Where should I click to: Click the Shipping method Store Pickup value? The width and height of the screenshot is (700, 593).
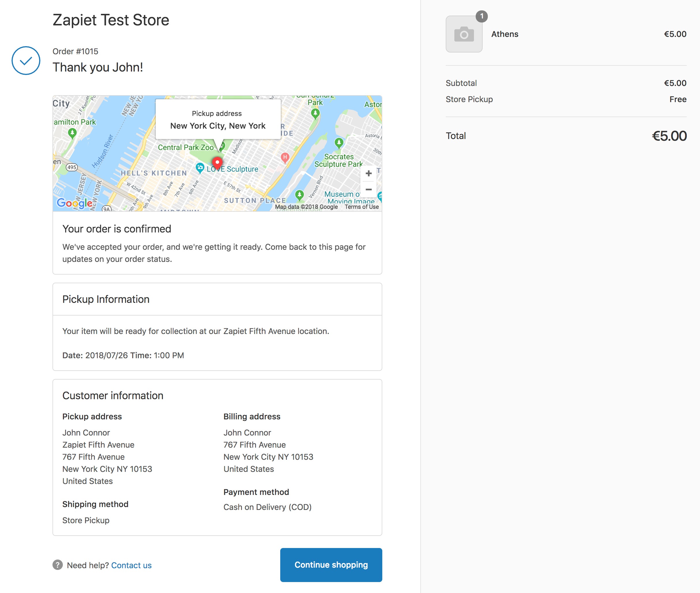coord(86,520)
